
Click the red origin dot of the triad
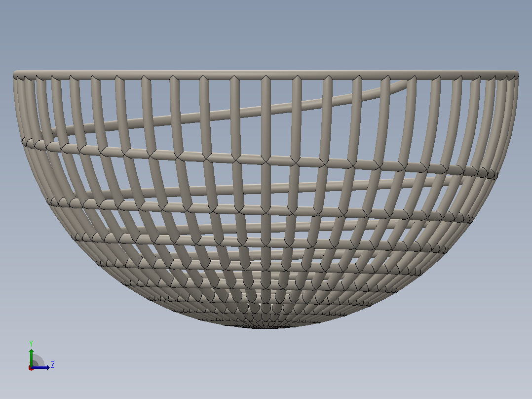31,368
